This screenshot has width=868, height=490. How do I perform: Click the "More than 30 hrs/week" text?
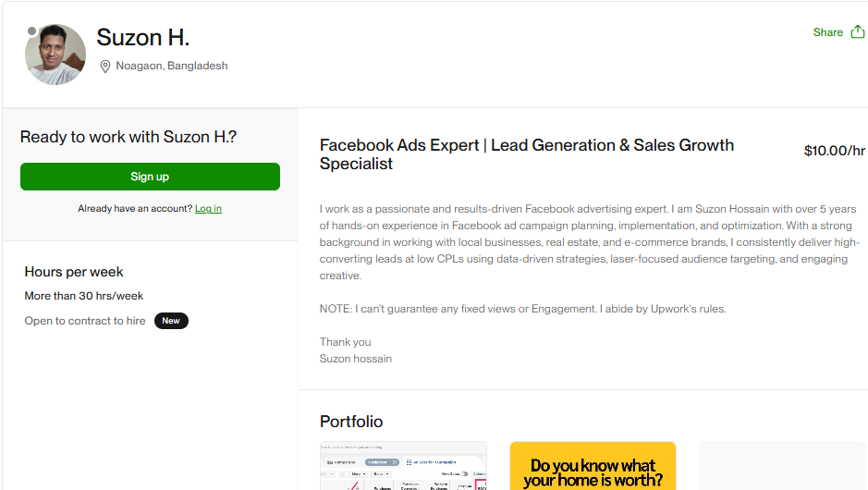(84, 296)
